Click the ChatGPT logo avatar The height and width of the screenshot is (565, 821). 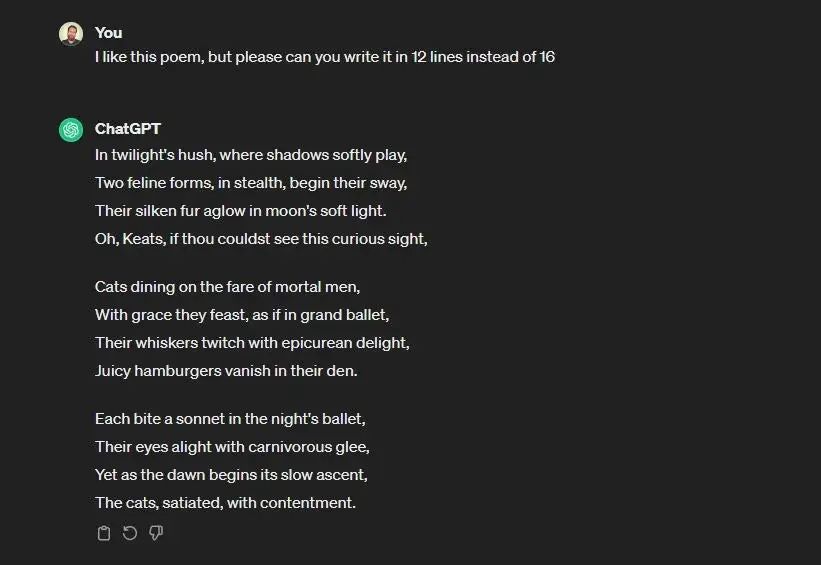click(x=71, y=130)
